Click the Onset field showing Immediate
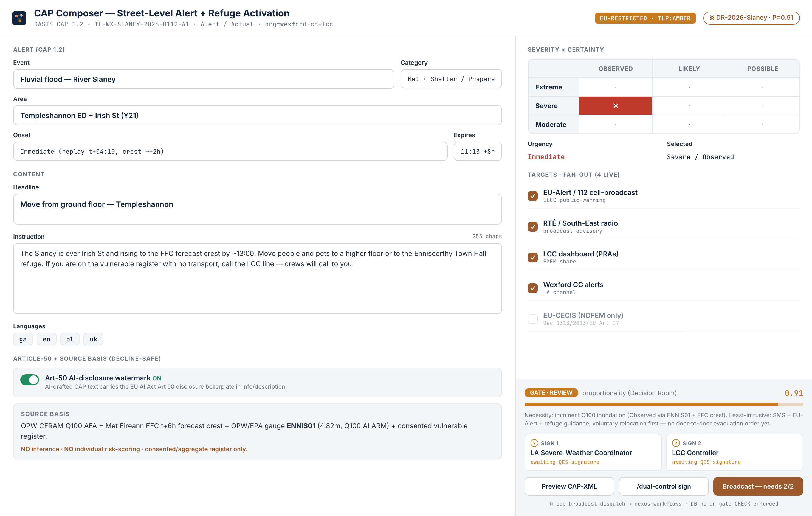This screenshot has width=812, height=516. point(230,151)
